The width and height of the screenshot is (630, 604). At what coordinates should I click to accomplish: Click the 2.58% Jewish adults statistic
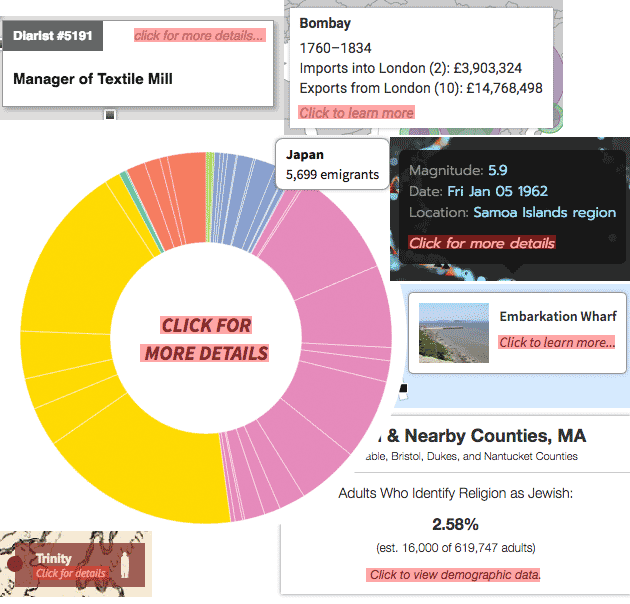[455, 524]
